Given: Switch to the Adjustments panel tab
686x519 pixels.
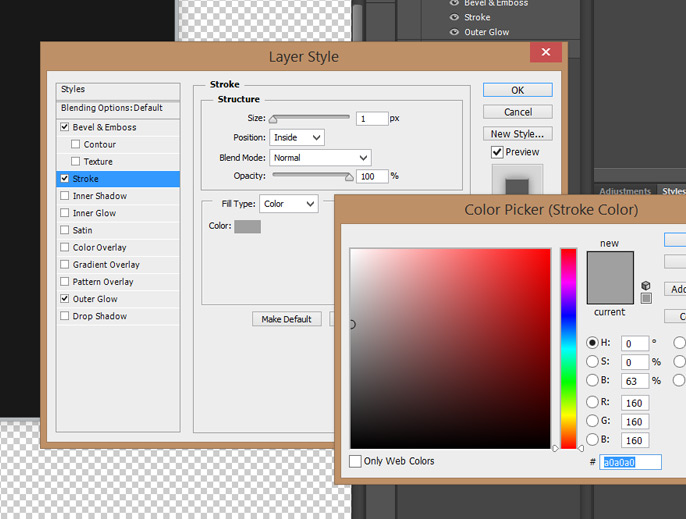Looking at the screenshot, I should coord(627,190).
